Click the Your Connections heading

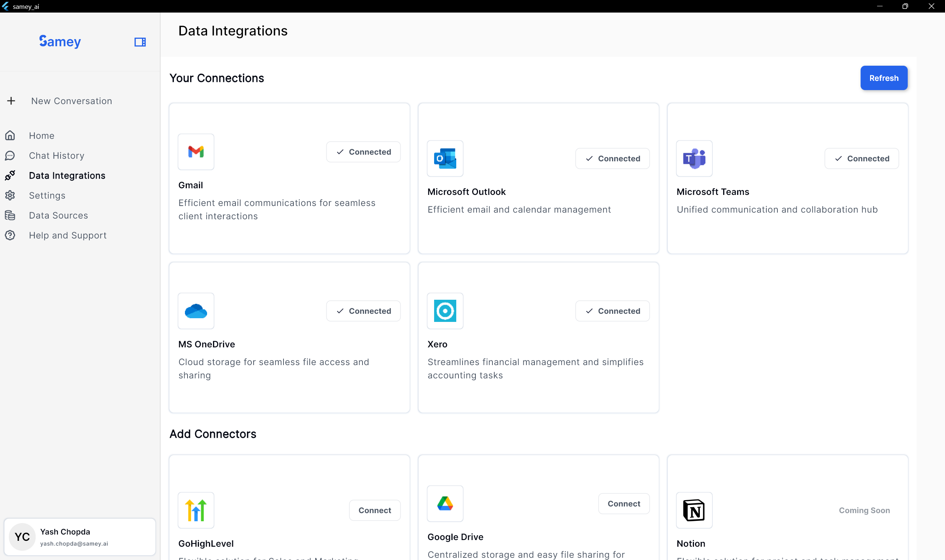(x=217, y=78)
